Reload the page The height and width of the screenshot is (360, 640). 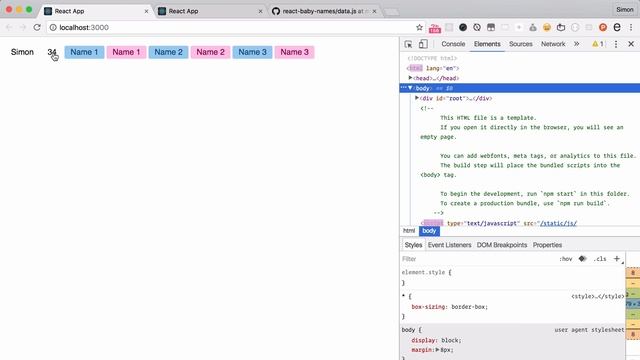[x=37, y=27]
